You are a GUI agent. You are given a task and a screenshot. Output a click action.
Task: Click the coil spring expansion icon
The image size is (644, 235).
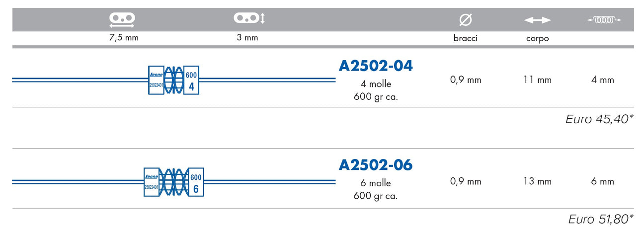(604, 20)
